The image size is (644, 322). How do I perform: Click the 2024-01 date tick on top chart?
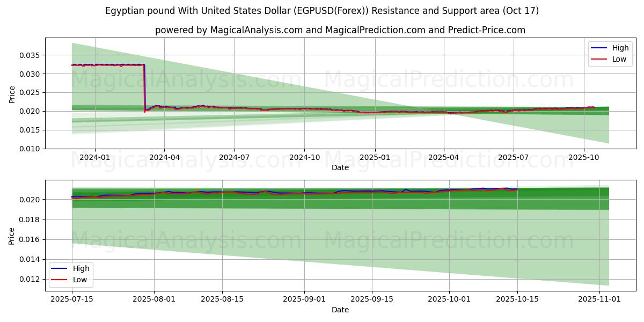(x=95, y=157)
